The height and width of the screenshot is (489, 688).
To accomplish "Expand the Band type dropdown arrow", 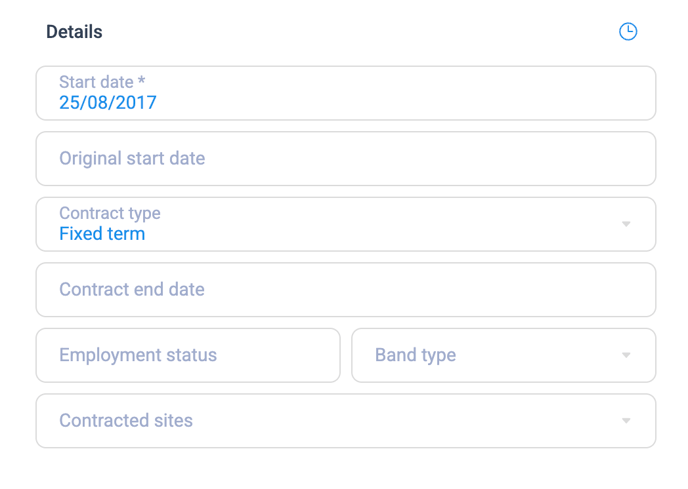I will (x=626, y=355).
